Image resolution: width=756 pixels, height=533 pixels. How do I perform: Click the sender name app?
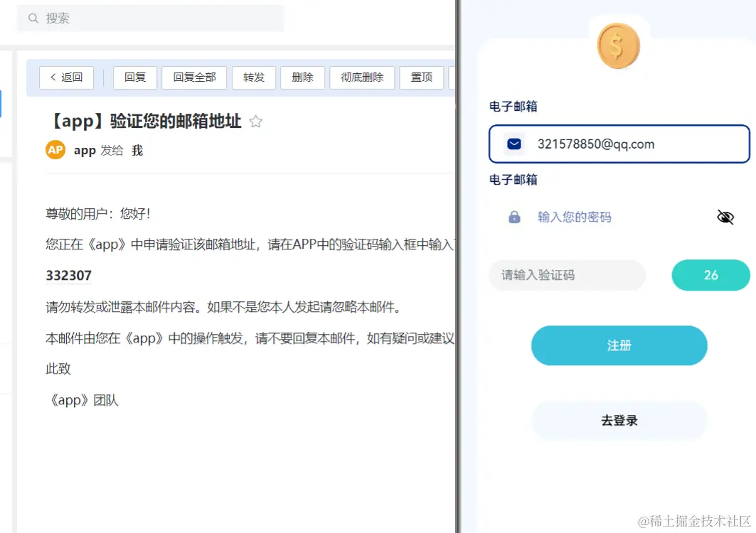(x=85, y=151)
